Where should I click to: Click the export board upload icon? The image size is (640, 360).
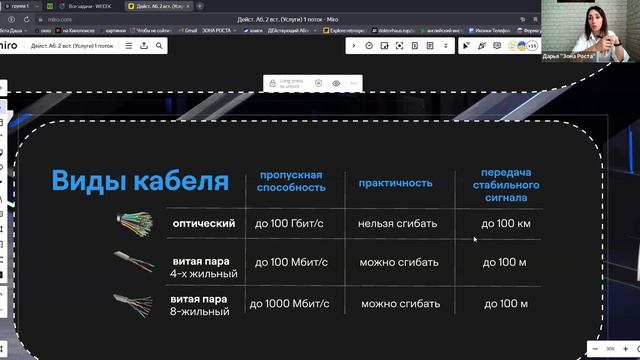click(144, 46)
